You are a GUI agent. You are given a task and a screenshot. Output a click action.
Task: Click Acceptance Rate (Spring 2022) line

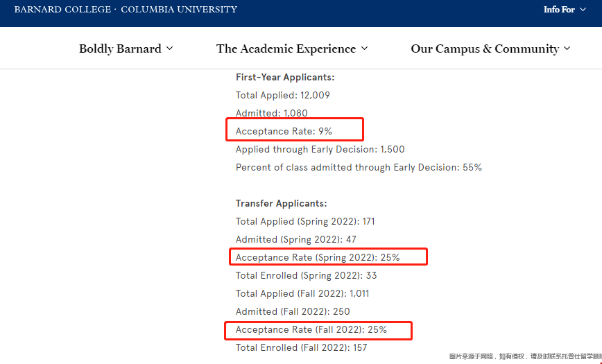(318, 257)
